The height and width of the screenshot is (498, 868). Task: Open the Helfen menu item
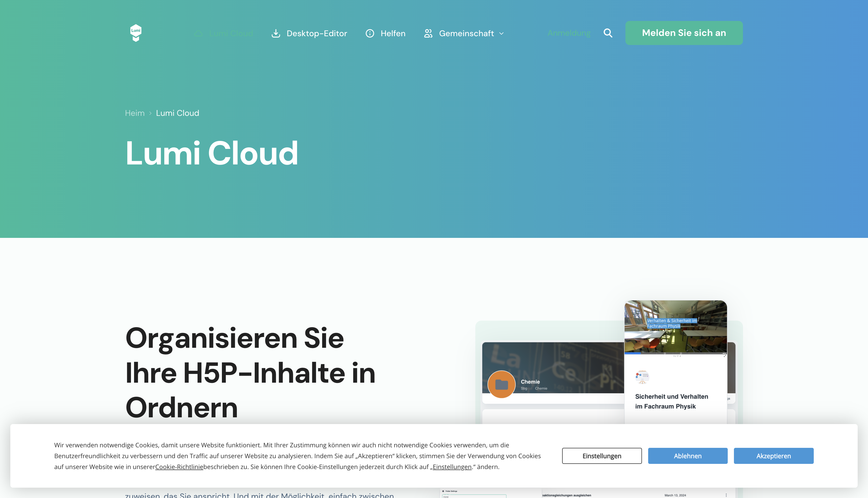(x=385, y=33)
